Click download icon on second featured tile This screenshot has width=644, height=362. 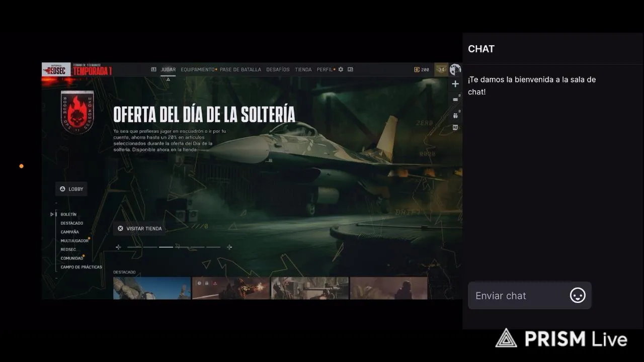215,283
